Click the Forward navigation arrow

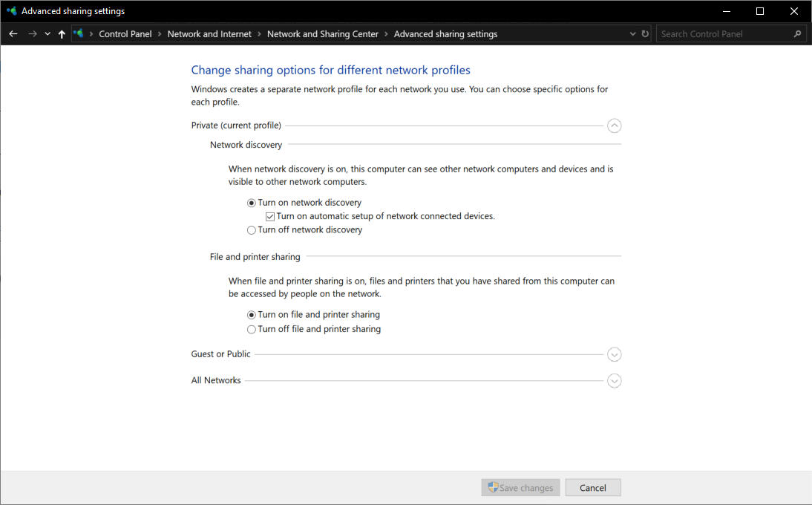pos(32,34)
